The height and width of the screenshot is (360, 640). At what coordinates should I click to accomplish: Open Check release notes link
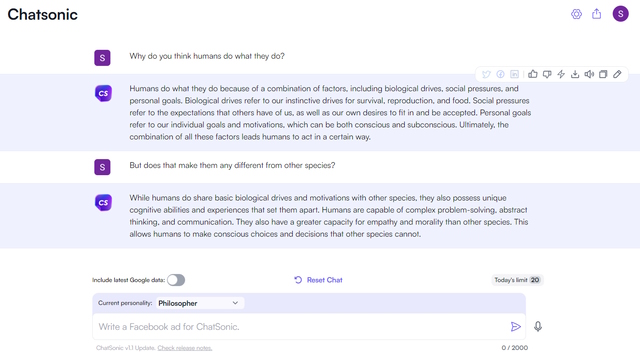coord(184,348)
